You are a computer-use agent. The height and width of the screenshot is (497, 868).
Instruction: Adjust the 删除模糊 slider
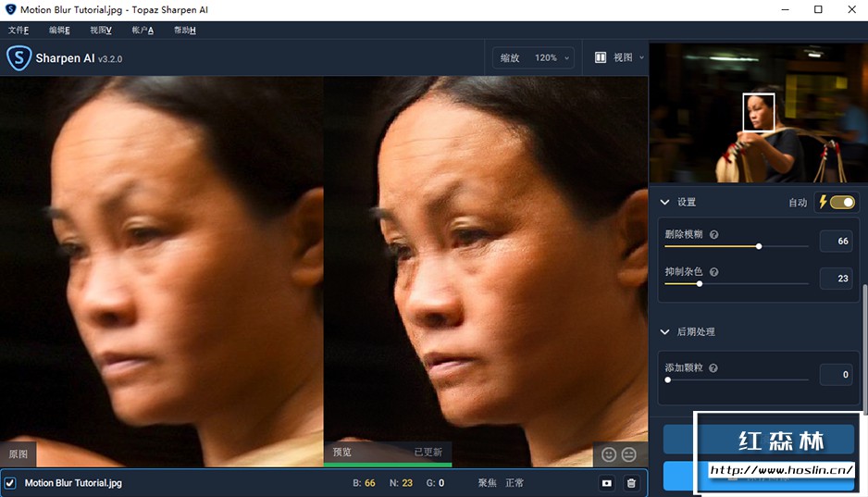737,246
